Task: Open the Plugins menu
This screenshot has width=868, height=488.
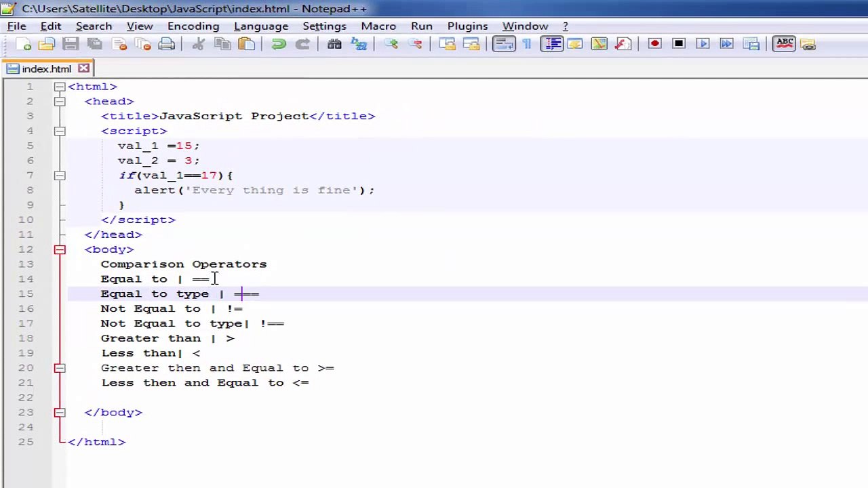Action: [467, 26]
